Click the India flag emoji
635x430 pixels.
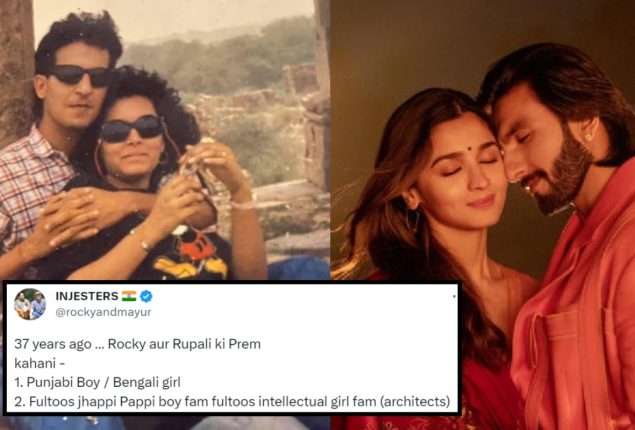point(129,296)
